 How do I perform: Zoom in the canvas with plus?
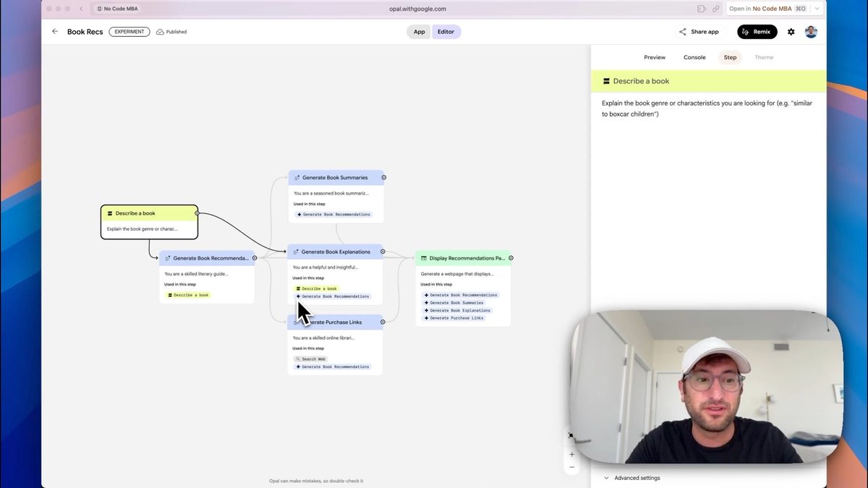[x=571, y=454]
